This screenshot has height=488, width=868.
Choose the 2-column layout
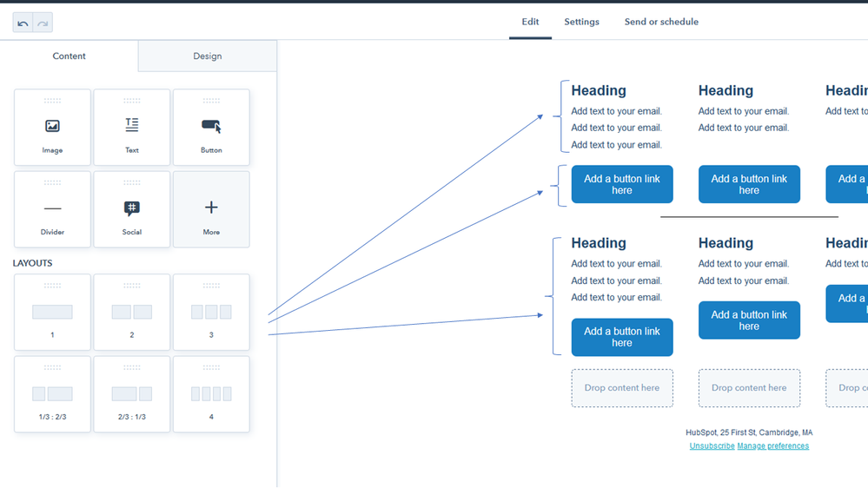click(132, 312)
